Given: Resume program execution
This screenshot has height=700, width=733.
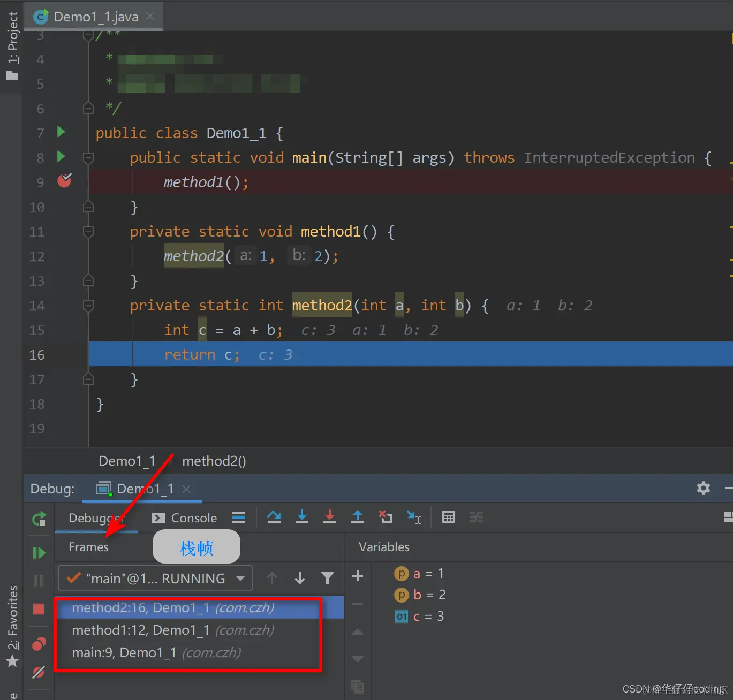Looking at the screenshot, I should tap(39, 553).
